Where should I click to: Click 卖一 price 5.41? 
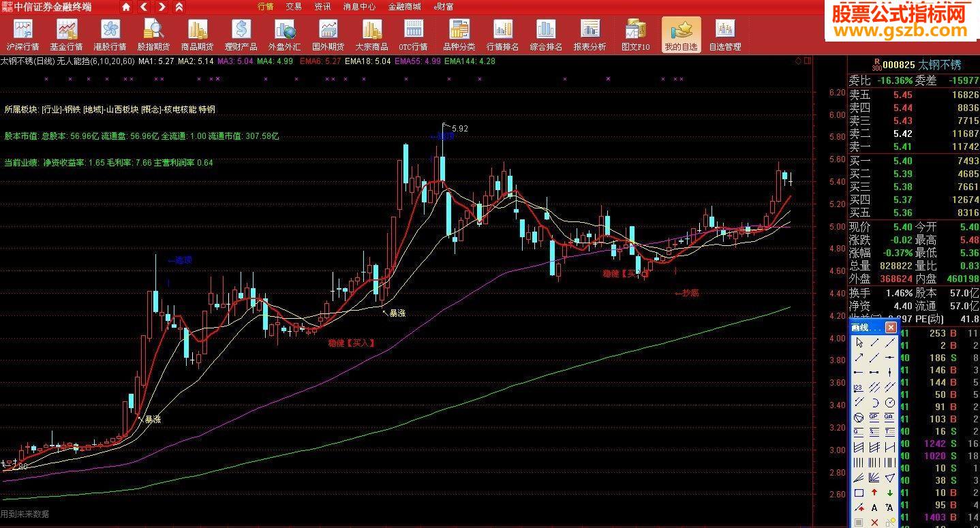pyautogui.click(x=903, y=146)
